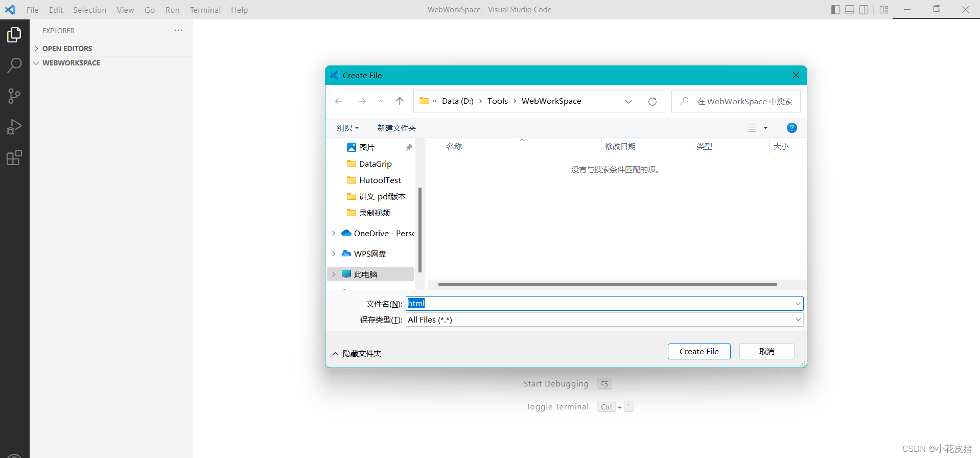This screenshot has height=458, width=980.
Task: Open the Run and Debug view
Action: click(x=14, y=126)
